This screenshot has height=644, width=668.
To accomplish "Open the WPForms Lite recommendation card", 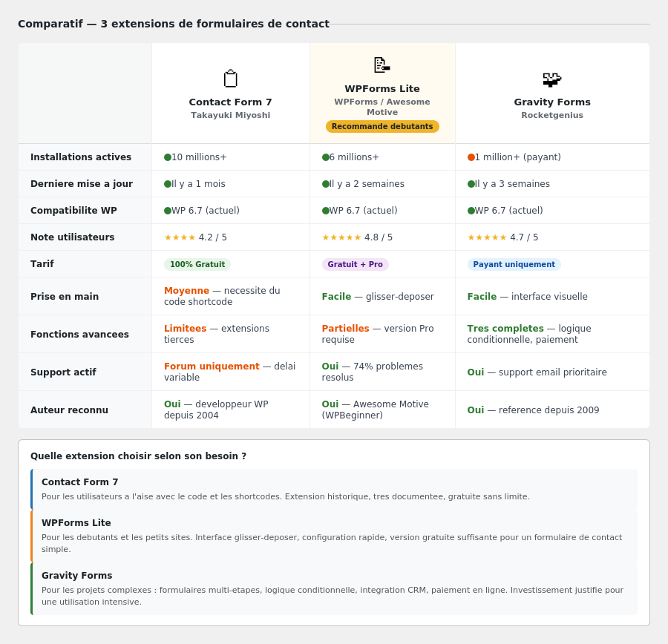I will click(x=334, y=536).
